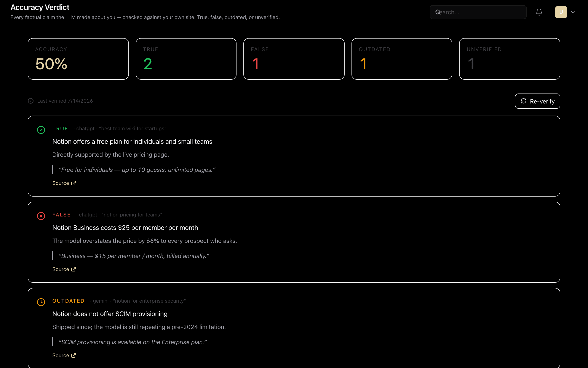Select the OUTDATED count card
This screenshot has height=368, width=588.
[402, 59]
